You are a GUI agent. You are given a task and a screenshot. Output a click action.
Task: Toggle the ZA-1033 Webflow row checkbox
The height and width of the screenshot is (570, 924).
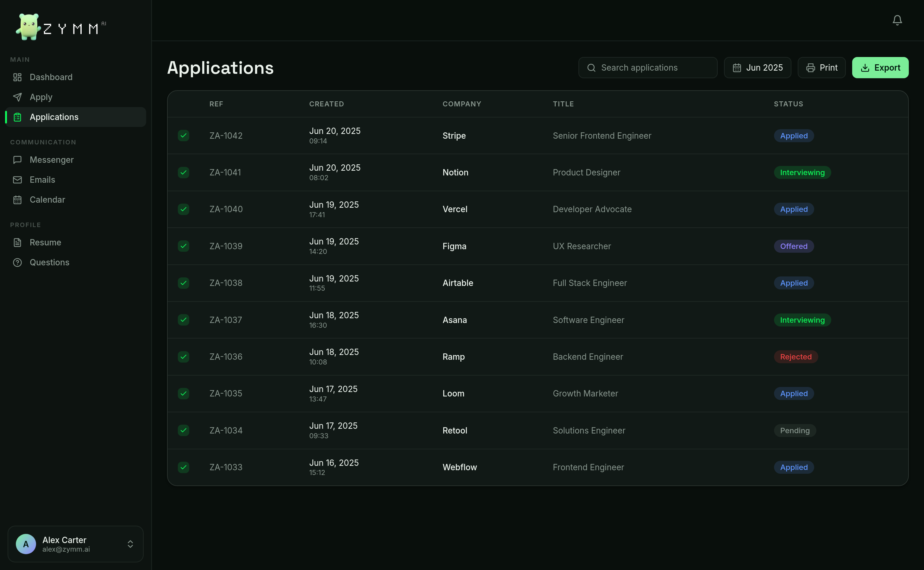[x=184, y=467]
